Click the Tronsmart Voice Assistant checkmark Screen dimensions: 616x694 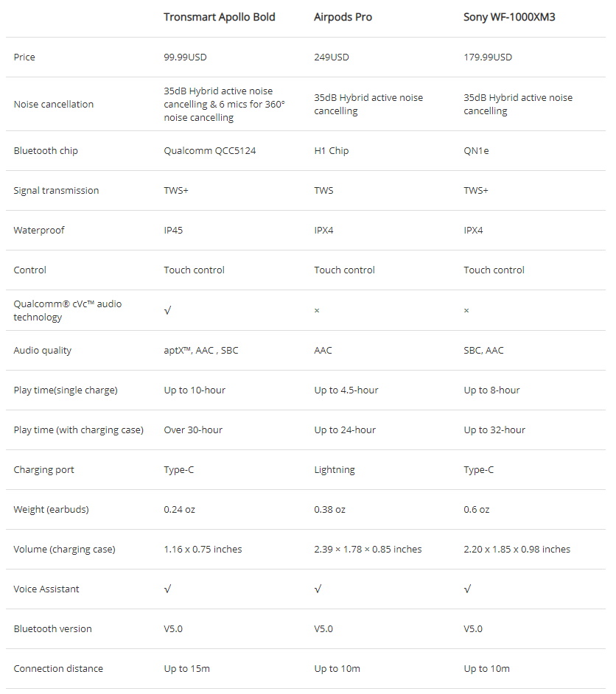[167, 589]
